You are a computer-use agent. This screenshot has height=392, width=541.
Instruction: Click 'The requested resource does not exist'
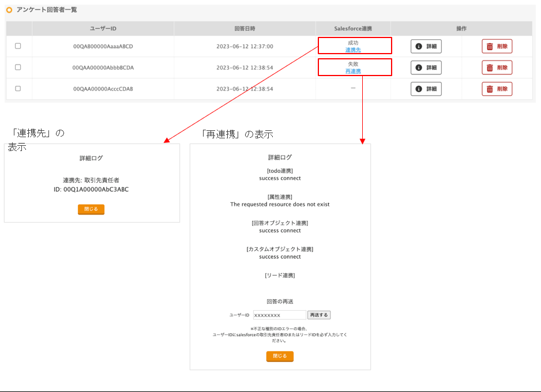(x=280, y=205)
